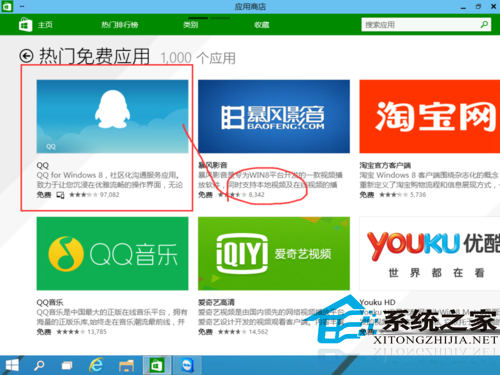This screenshot has width=500, height=375.
Task: Open the 主页 home tab
Action: pos(45,25)
